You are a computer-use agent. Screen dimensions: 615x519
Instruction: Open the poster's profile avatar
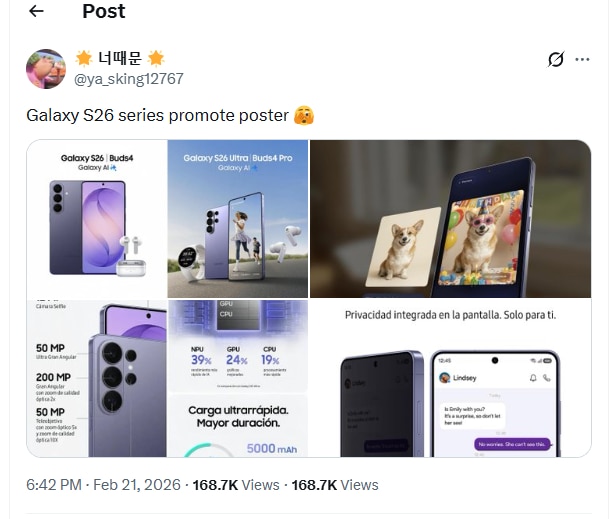pyautogui.click(x=46, y=68)
